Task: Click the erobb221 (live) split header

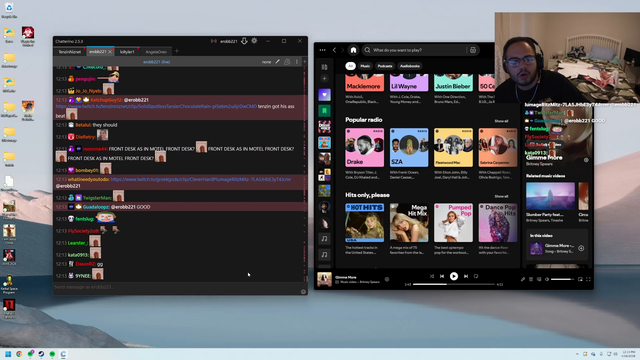Action: [x=156, y=62]
